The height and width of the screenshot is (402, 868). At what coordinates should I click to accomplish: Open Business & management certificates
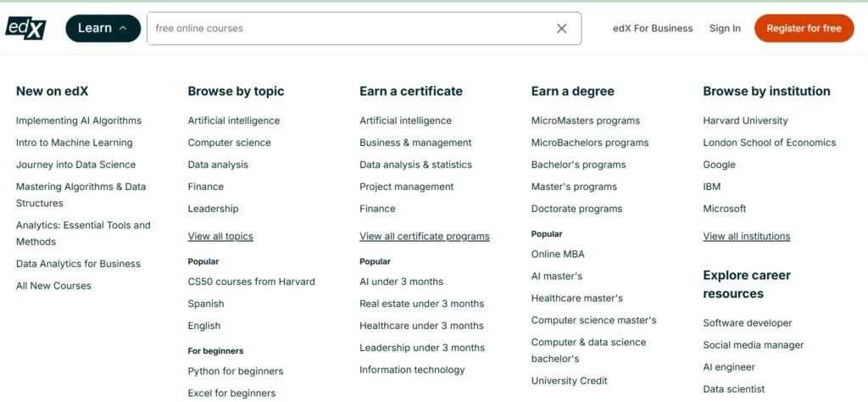(x=415, y=142)
